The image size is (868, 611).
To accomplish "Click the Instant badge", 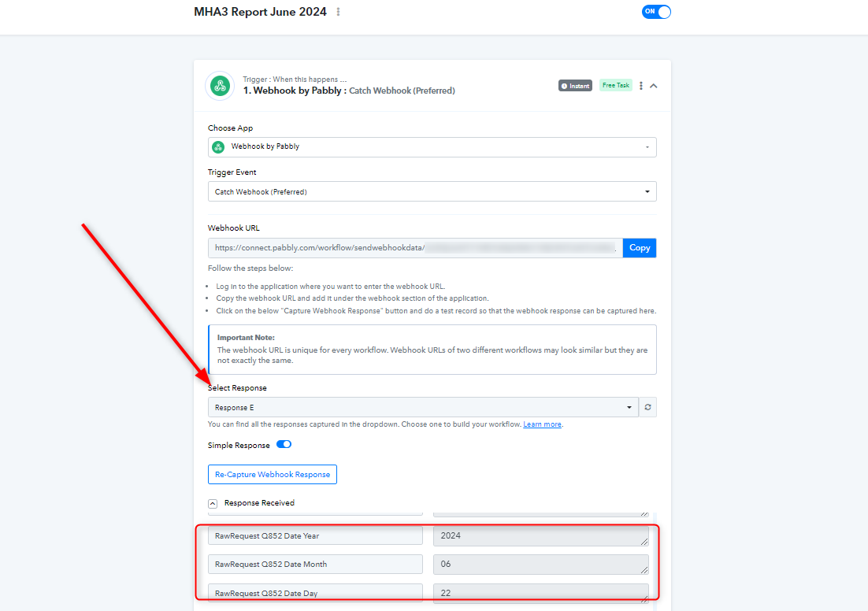I will click(x=575, y=86).
